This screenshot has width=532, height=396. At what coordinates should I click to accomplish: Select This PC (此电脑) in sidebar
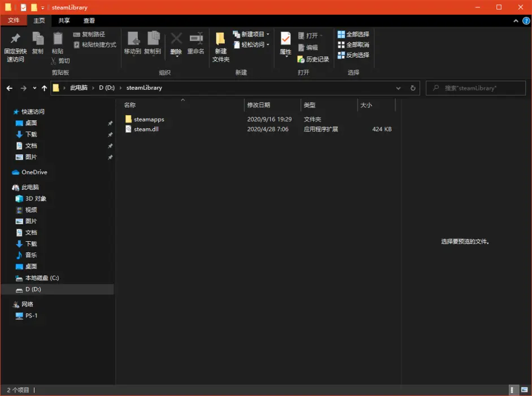30,188
